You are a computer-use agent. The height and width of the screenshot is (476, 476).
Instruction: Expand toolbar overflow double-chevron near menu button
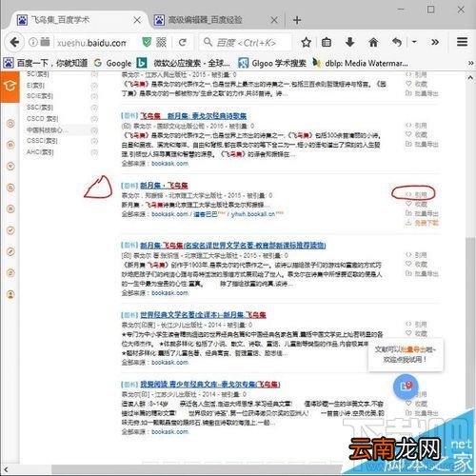tap(435, 42)
